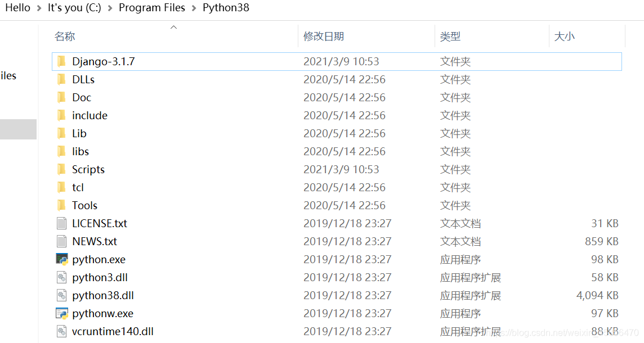Viewport: 644px width, 343px height.
Task: Click the 4,094 KB size of python38.dll
Action: click(597, 295)
